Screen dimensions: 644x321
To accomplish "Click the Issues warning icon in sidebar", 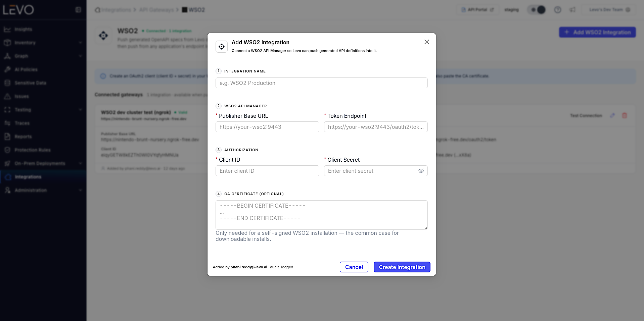I will 7,96.
